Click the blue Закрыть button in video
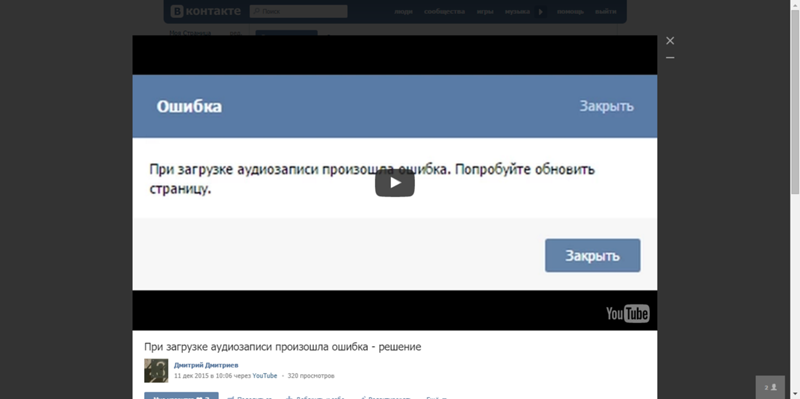This screenshot has width=800, height=399. point(592,256)
